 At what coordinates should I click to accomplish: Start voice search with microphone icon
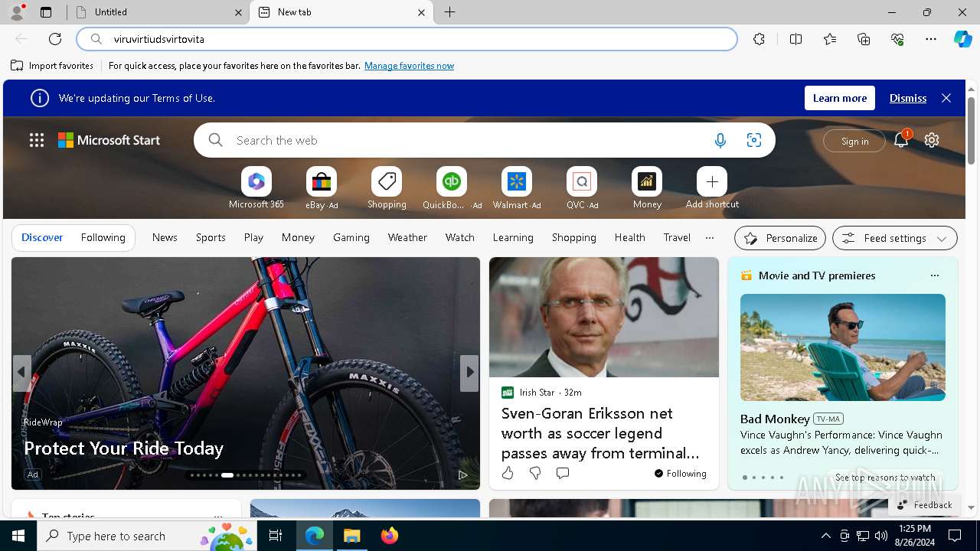720,140
